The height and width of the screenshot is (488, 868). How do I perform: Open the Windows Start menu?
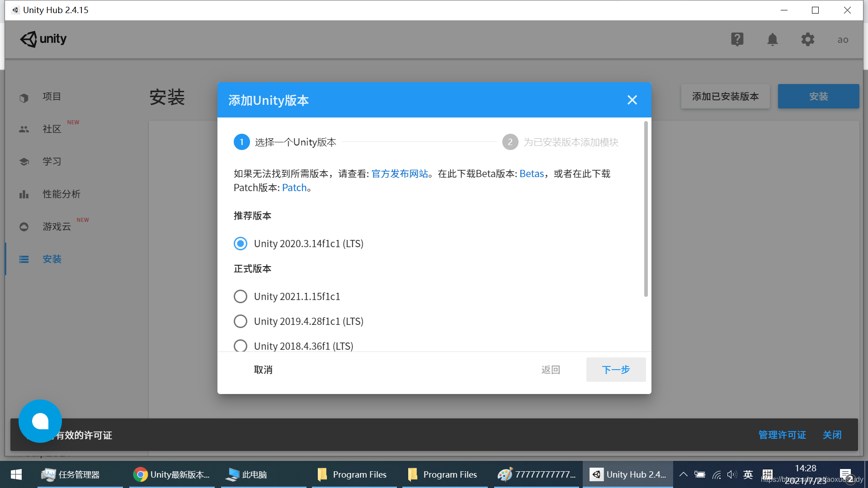click(16, 474)
